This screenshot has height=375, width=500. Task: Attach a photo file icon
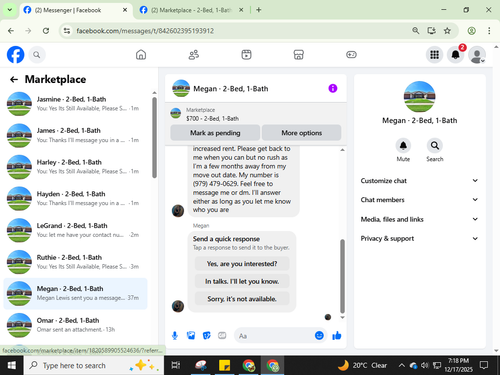[x=191, y=336]
